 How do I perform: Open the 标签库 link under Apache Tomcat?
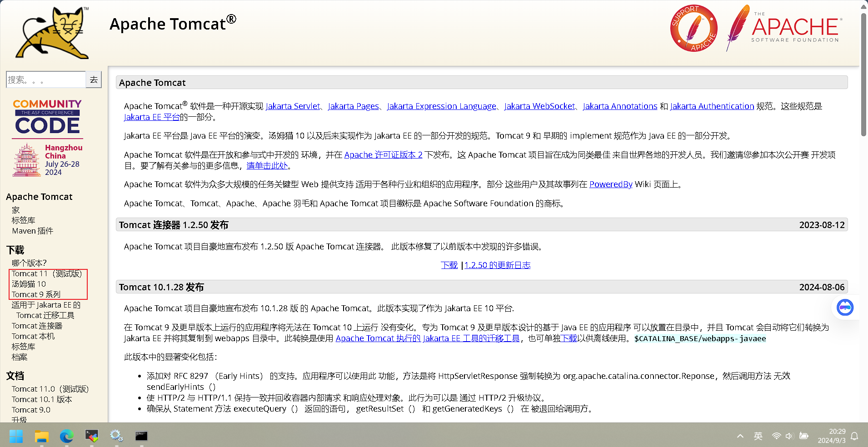[24, 220]
